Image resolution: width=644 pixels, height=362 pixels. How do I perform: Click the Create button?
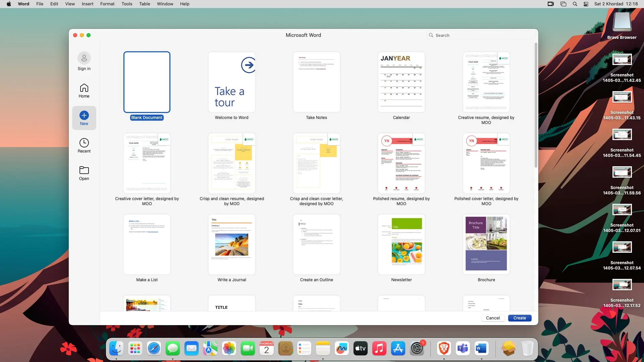(520, 318)
